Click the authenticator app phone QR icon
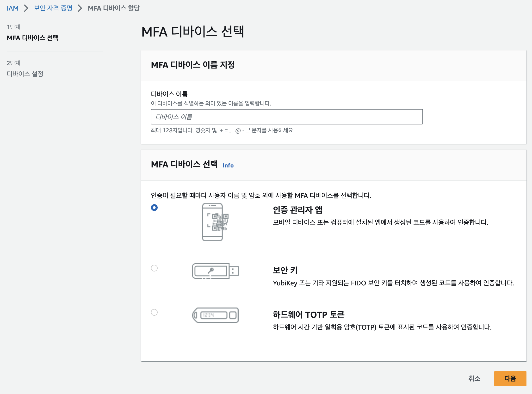Image resolution: width=532 pixels, height=394 pixels. [x=215, y=222]
